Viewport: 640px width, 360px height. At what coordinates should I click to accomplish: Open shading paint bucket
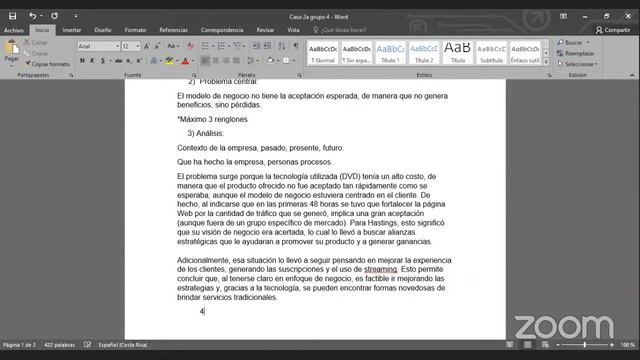click(x=270, y=61)
